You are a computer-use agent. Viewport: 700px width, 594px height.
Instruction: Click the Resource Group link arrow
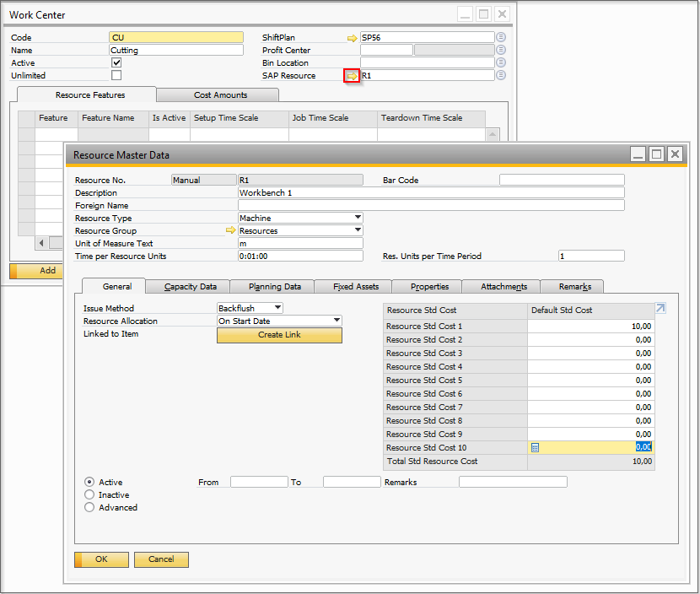click(230, 230)
